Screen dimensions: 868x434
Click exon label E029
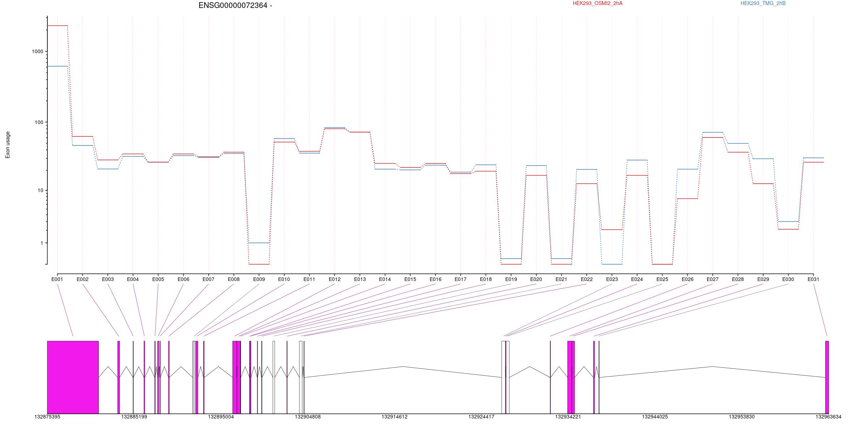[763, 279]
